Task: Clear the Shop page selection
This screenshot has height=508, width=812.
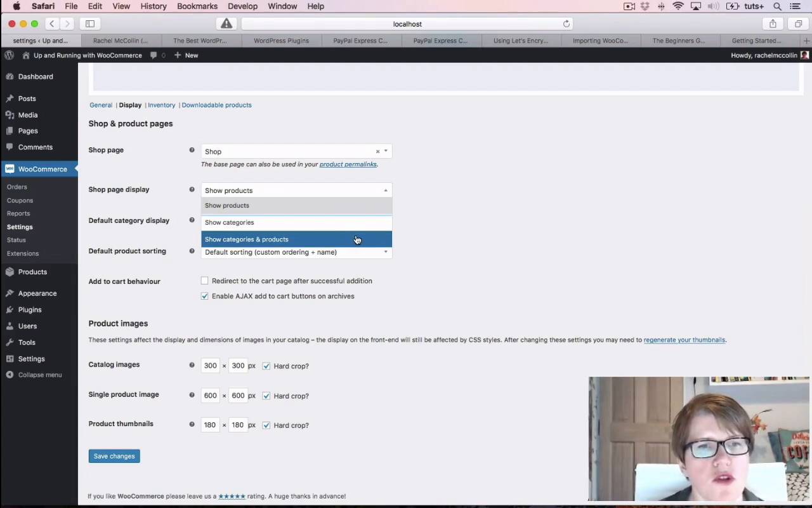Action: (x=377, y=152)
